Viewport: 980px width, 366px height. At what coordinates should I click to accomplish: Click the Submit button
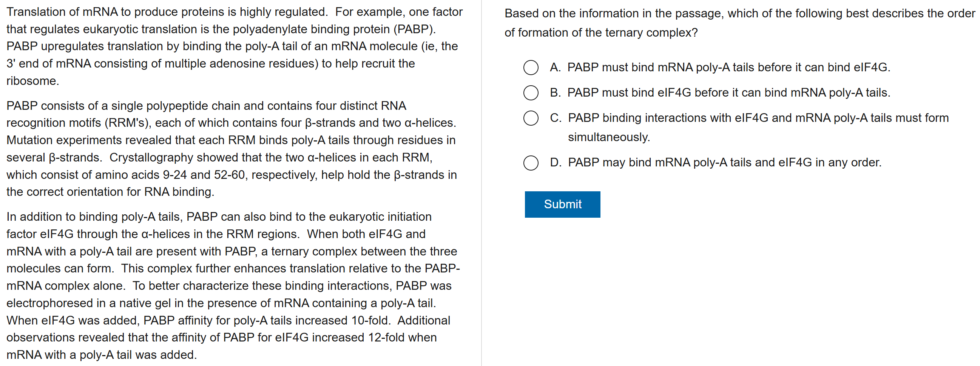562,204
